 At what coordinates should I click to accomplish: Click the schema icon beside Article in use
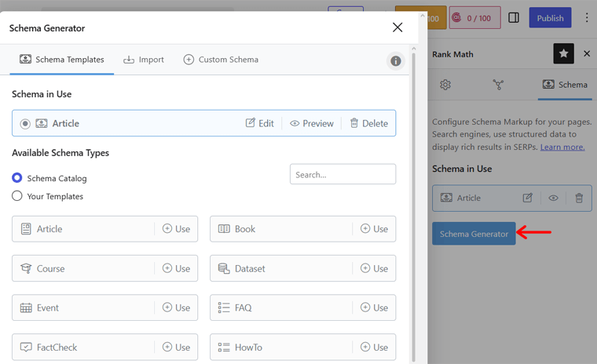pyautogui.click(x=42, y=123)
